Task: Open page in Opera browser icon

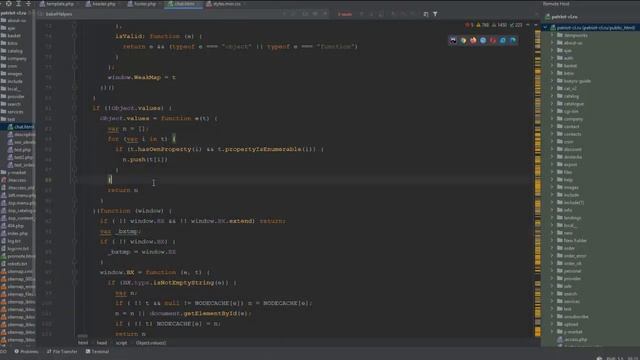Action: (493, 40)
